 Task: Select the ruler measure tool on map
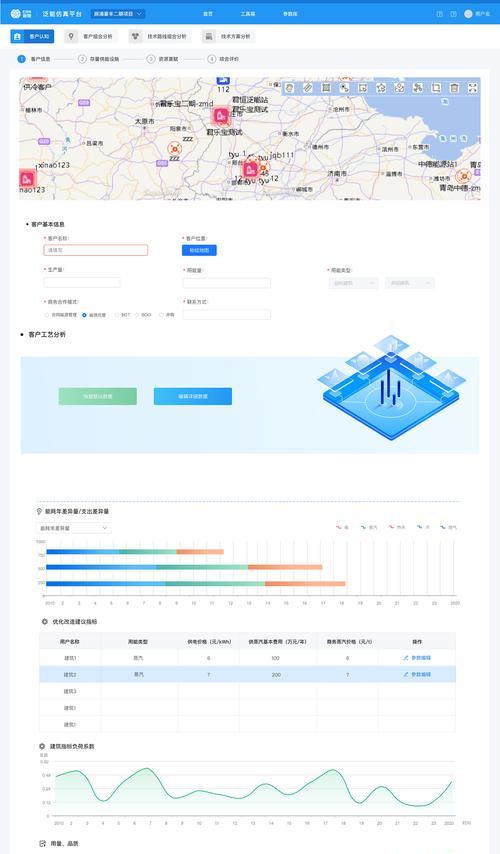308,88
